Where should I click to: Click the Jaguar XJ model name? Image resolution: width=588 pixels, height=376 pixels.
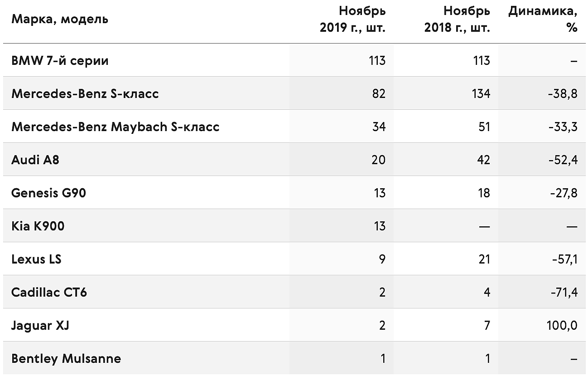pyautogui.click(x=40, y=325)
